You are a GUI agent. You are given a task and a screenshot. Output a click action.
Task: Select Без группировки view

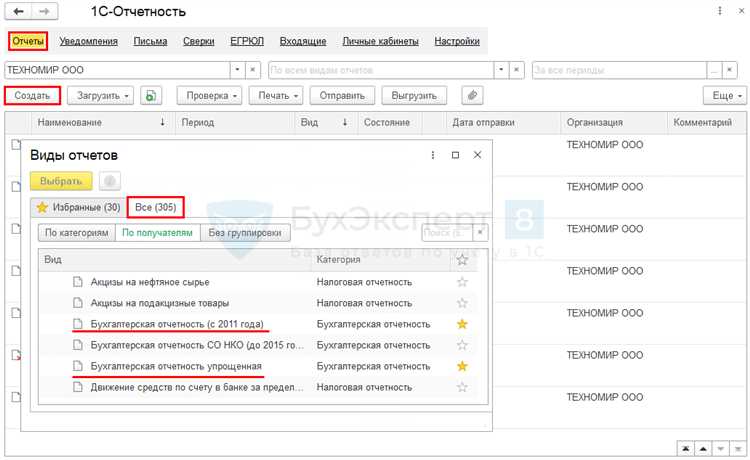pos(245,233)
